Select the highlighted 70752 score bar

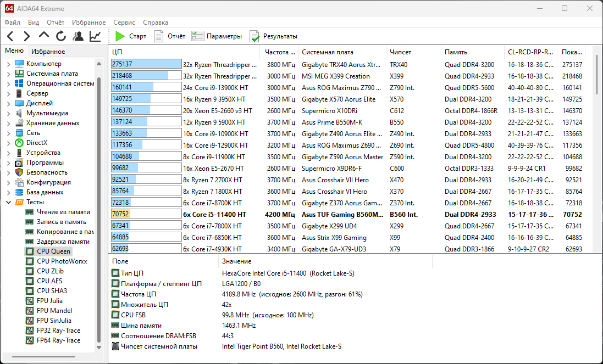146,214
